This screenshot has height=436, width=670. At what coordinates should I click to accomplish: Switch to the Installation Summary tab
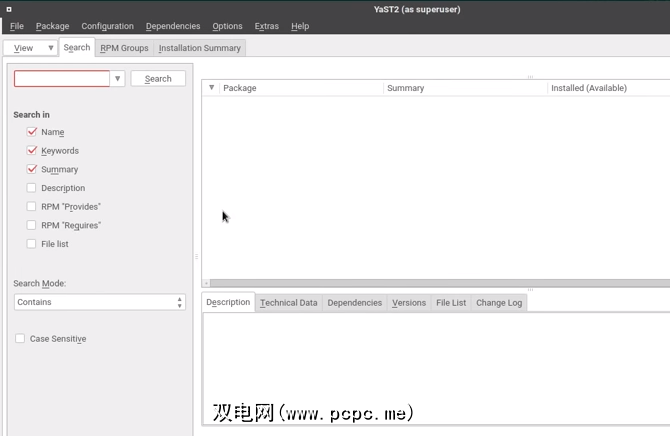click(200, 48)
